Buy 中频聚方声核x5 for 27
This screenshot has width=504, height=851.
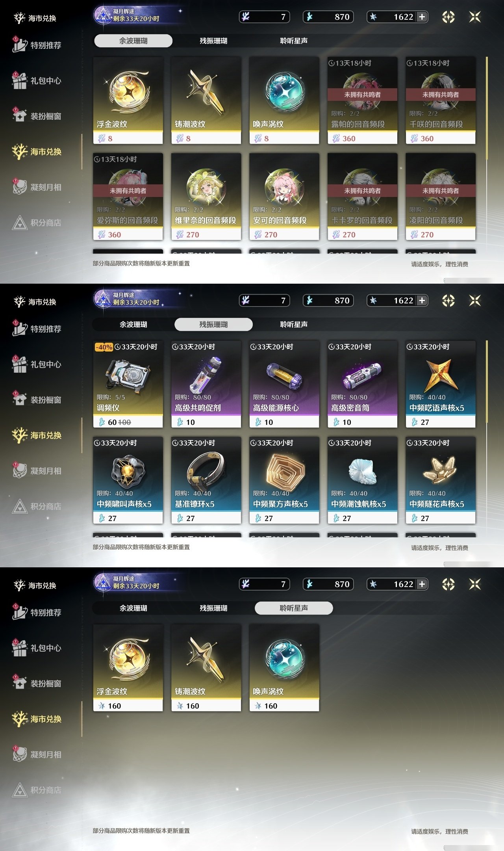284,480
